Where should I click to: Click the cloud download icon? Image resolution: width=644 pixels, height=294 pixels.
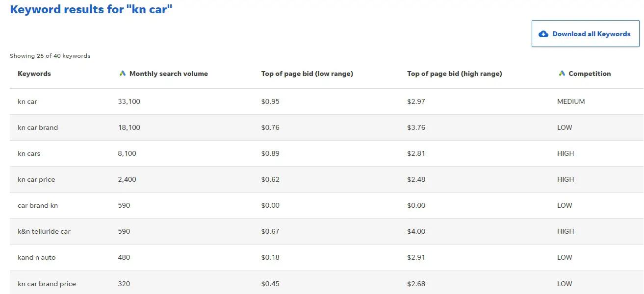543,34
